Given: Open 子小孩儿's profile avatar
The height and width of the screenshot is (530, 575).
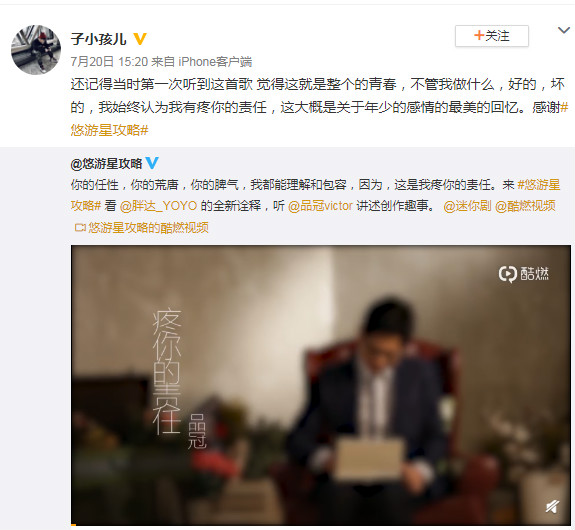Looking at the screenshot, I should 36,50.
